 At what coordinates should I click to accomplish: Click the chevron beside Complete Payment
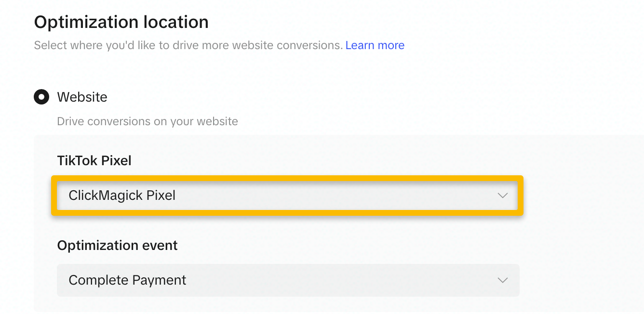pyautogui.click(x=502, y=280)
